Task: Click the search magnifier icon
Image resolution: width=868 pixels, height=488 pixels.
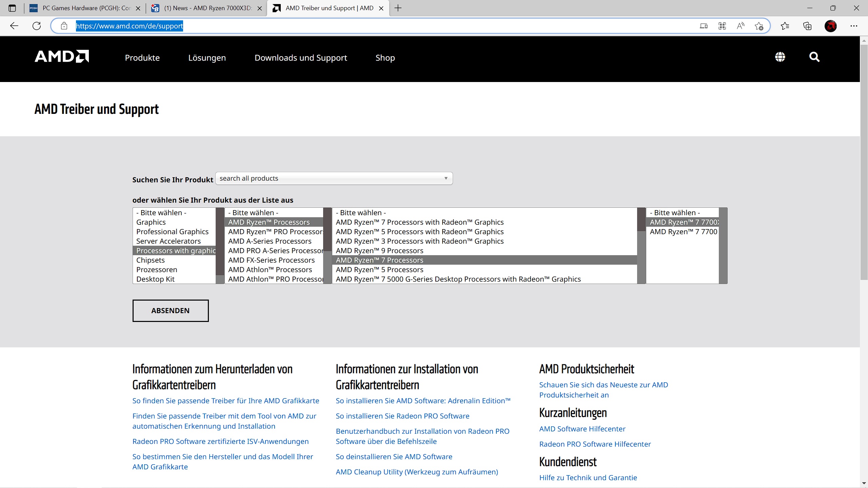Action: pyautogui.click(x=814, y=57)
